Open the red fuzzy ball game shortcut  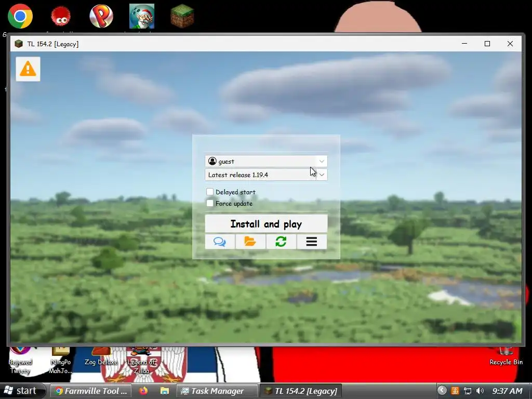click(x=61, y=16)
